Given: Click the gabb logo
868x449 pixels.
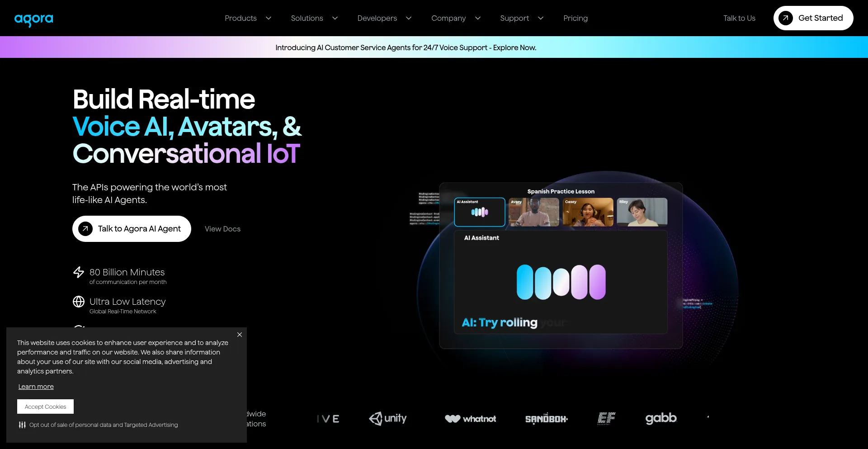Looking at the screenshot, I should coord(661,419).
